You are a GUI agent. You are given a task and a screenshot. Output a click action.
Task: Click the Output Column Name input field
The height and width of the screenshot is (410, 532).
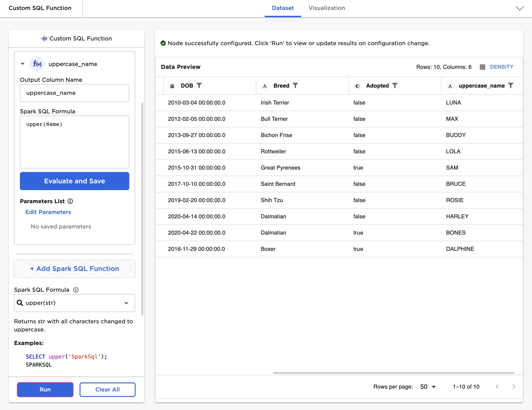75,93
